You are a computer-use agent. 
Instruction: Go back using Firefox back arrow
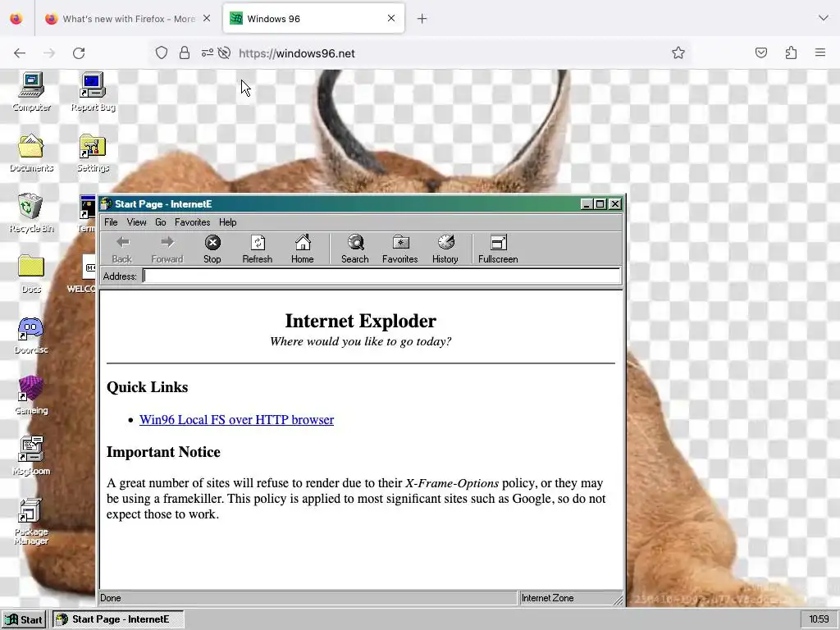click(20, 53)
